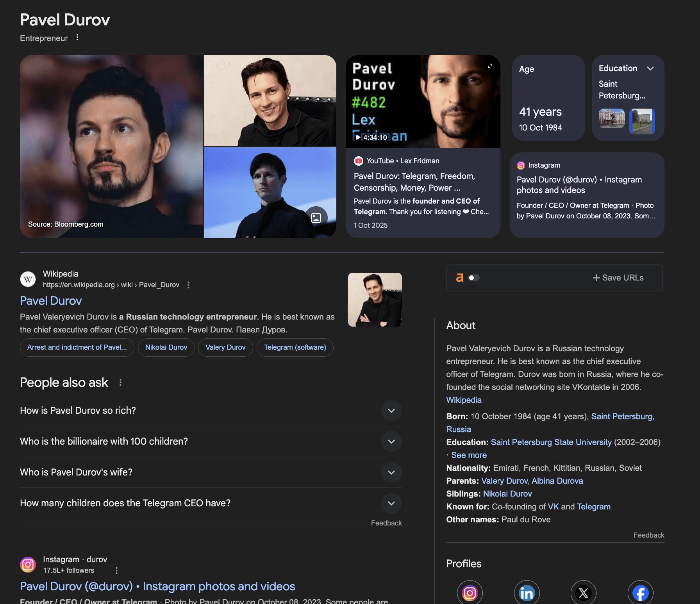Image resolution: width=700 pixels, height=604 pixels.
Task: Open the Facebook profile icon
Action: click(x=641, y=593)
